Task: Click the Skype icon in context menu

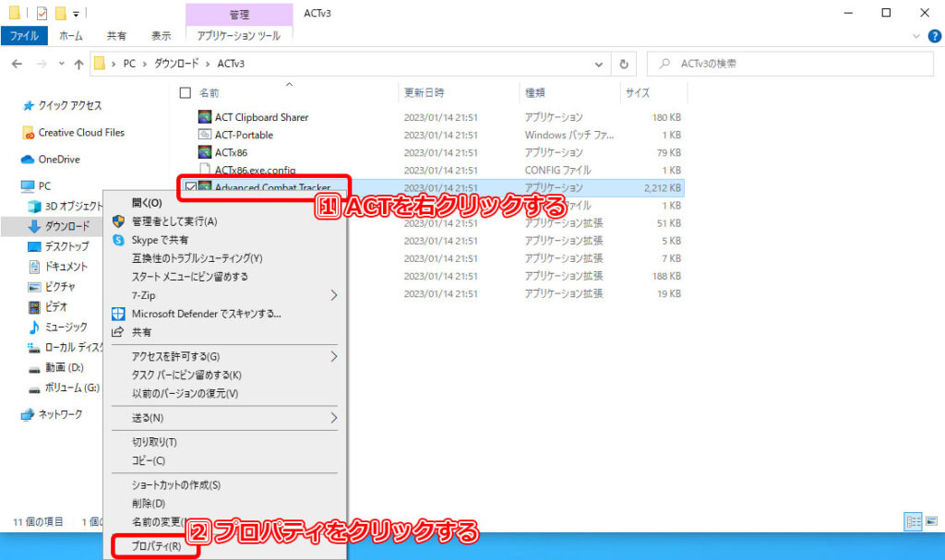Action: (x=118, y=240)
